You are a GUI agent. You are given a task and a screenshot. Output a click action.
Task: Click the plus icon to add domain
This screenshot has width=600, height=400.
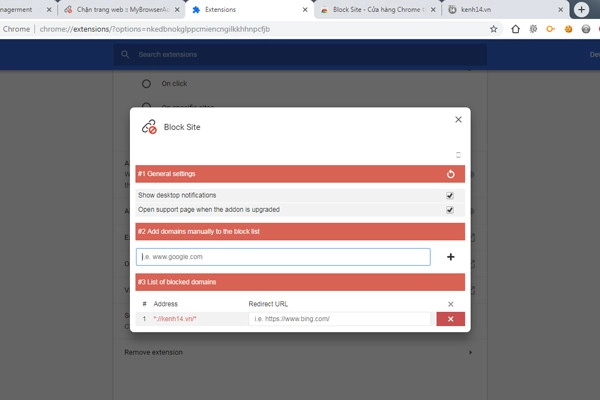point(450,257)
